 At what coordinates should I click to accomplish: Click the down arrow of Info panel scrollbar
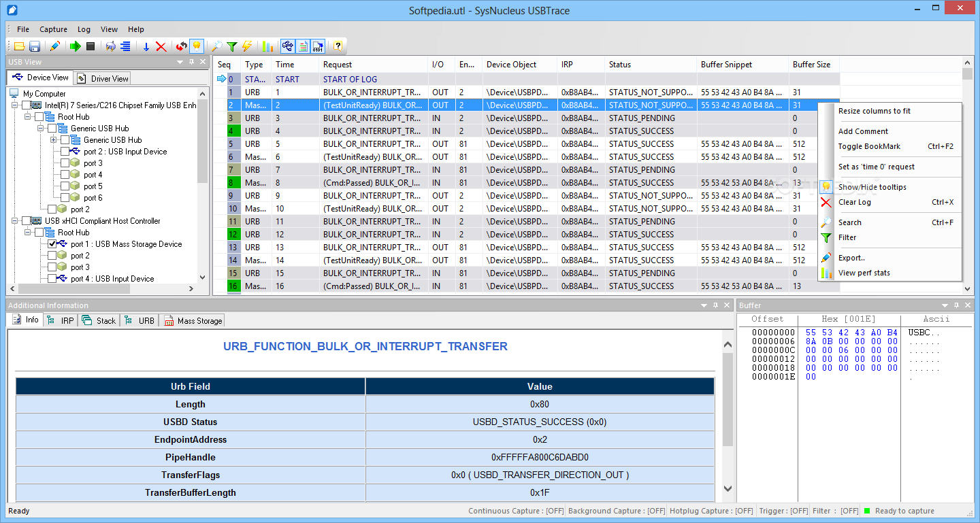(727, 488)
